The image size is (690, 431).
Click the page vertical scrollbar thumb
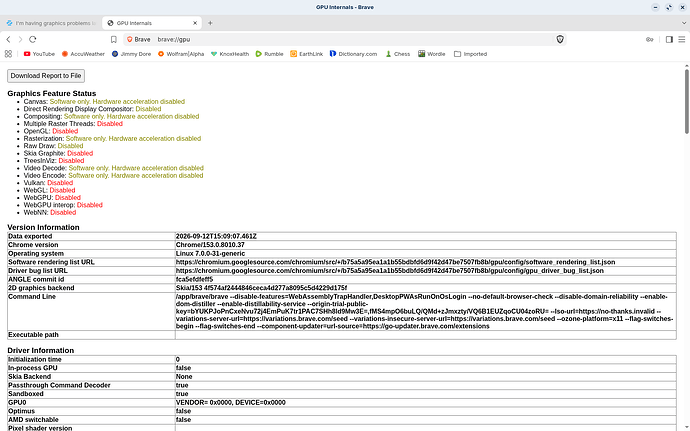(686, 100)
